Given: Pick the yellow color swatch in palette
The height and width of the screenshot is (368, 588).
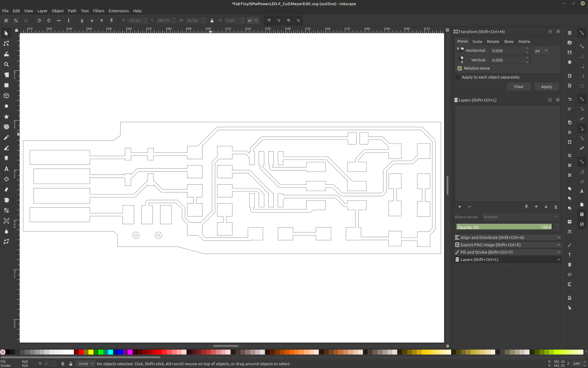Looking at the screenshot, I should point(91,352).
